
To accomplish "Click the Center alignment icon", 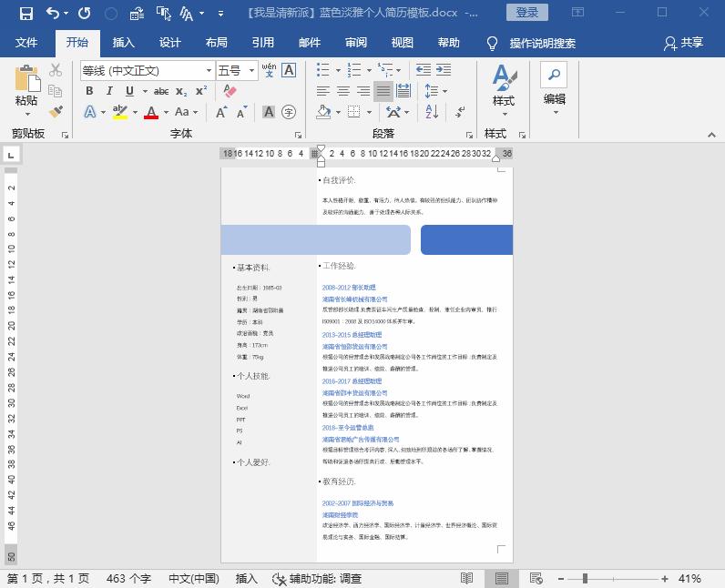I will click(343, 91).
